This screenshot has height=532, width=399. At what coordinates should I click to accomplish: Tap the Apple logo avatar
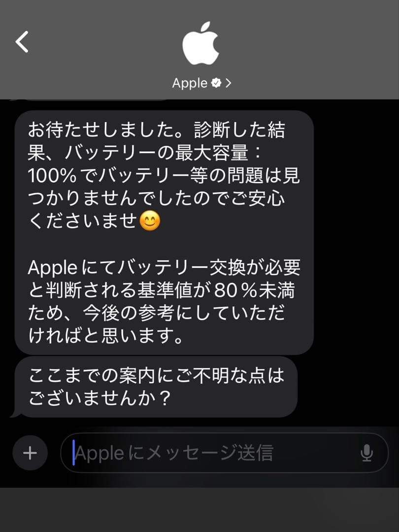tap(200, 43)
